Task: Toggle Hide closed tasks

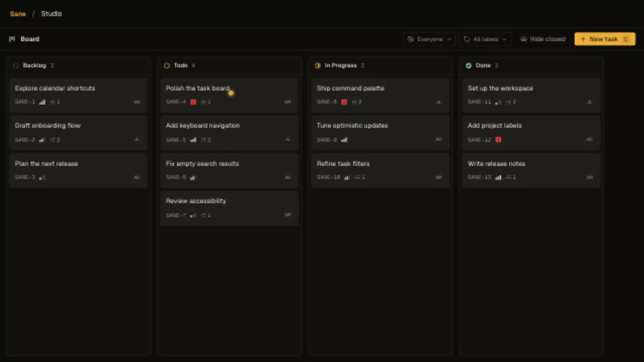Action: pos(542,39)
